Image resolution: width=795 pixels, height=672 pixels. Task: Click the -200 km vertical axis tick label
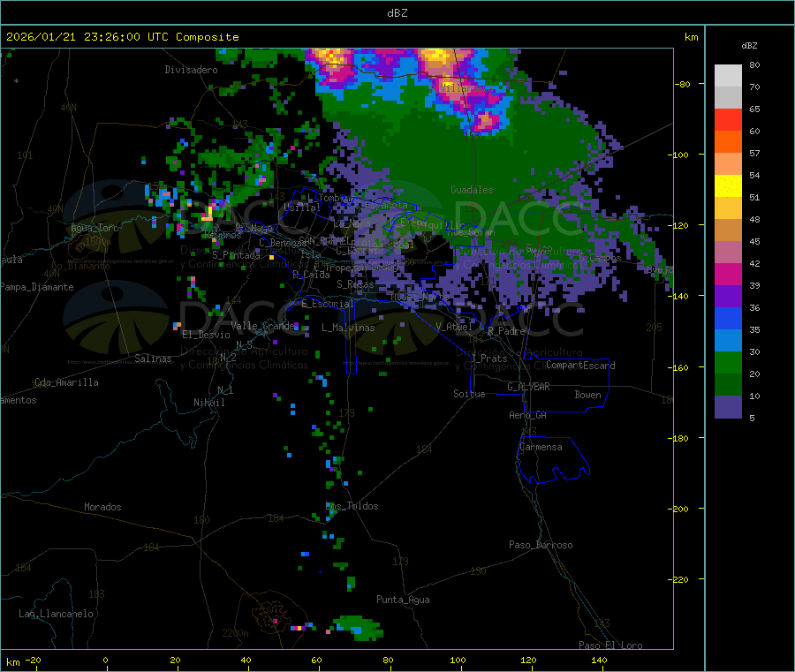(x=678, y=509)
